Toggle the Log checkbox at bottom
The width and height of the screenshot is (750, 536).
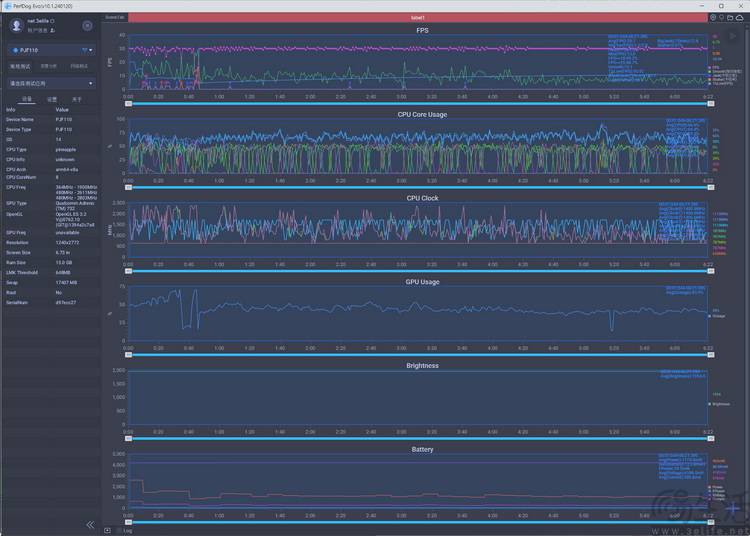pyautogui.click(x=119, y=531)
